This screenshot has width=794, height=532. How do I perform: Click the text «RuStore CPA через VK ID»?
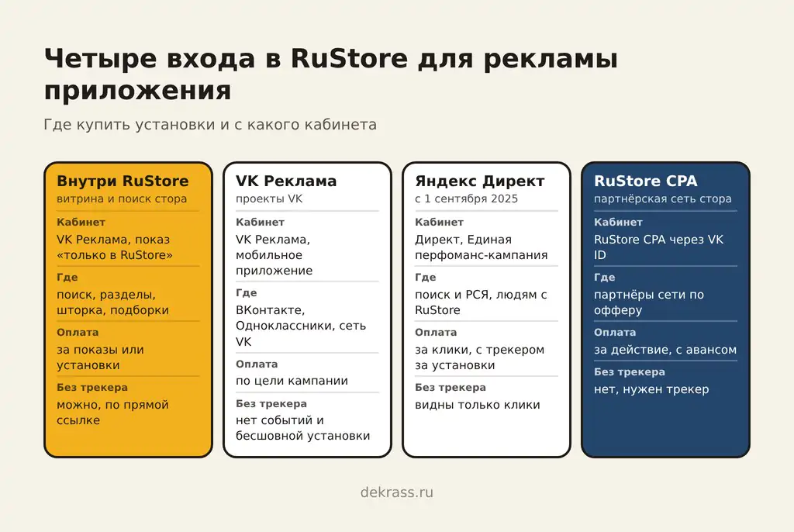coord(659,247)
